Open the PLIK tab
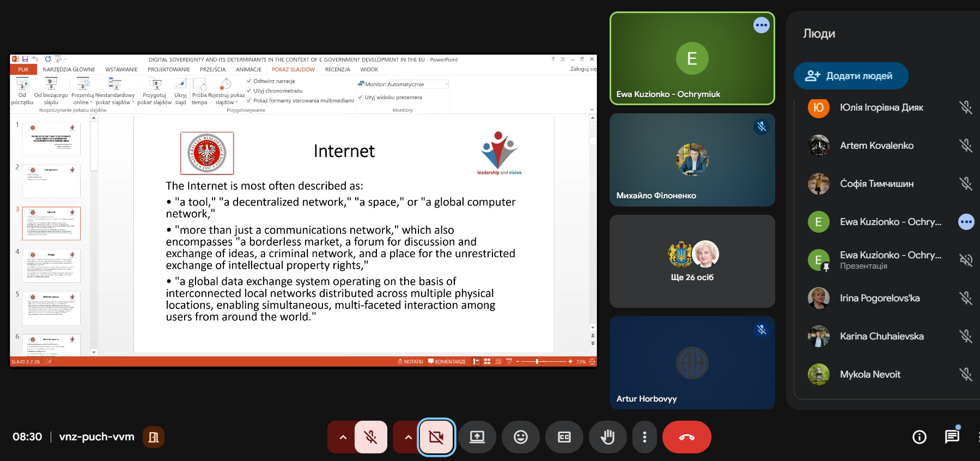Image resolution: width=980 pixels, height=461 pixels. (x=23, y=69)
